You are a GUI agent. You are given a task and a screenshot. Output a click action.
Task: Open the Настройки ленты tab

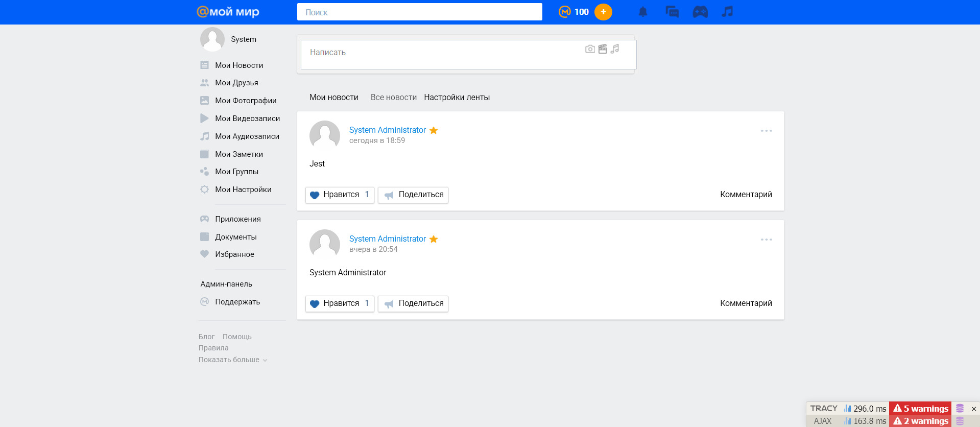pyautogui.click(x=457, y=98)
